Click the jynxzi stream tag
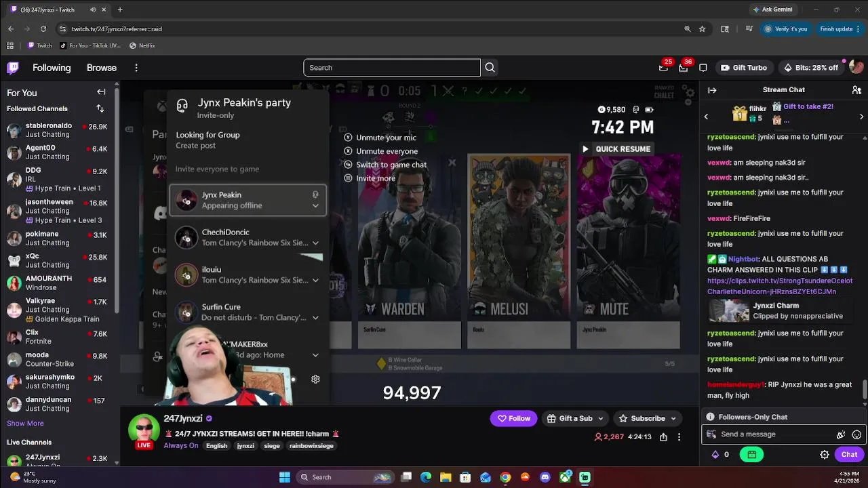This screenshot has height=488, width=868. click(x=245, y=445)
